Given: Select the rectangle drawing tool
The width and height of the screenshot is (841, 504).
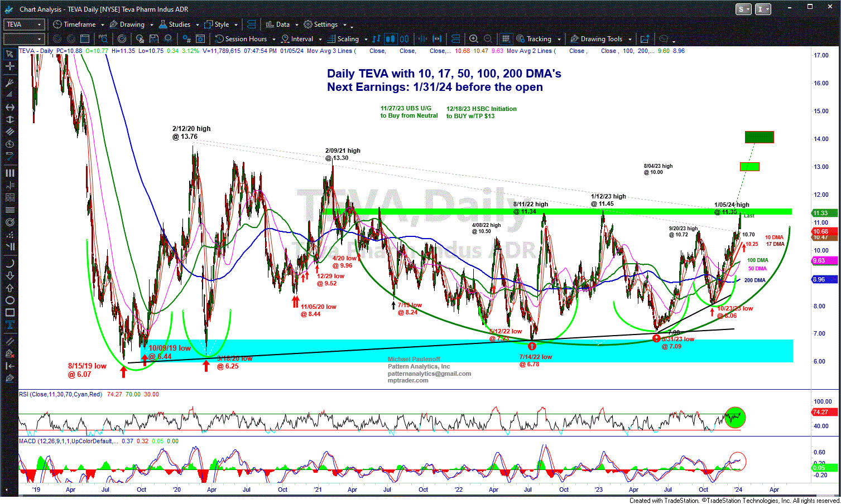Looking at the screenshot, I should pos(9,312).
